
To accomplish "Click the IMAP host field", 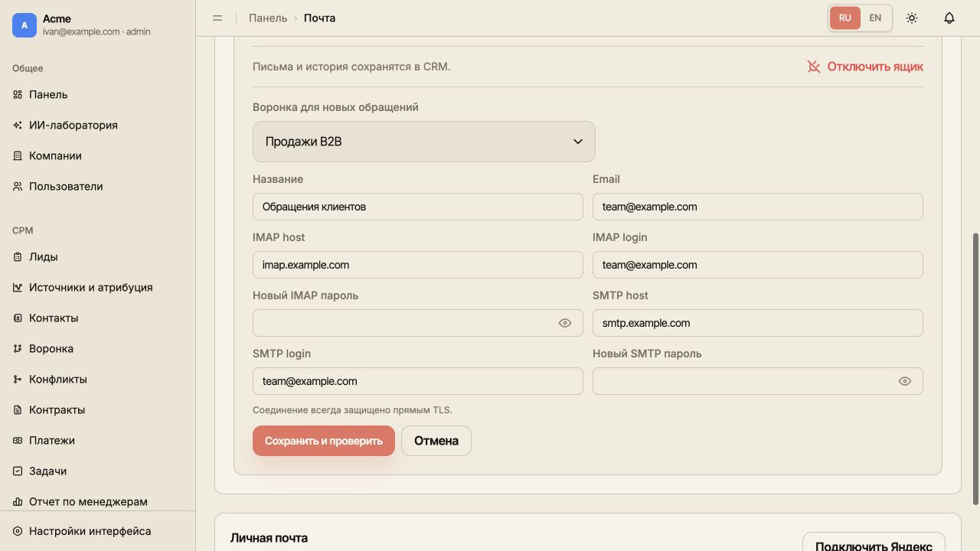I will 418,265.
